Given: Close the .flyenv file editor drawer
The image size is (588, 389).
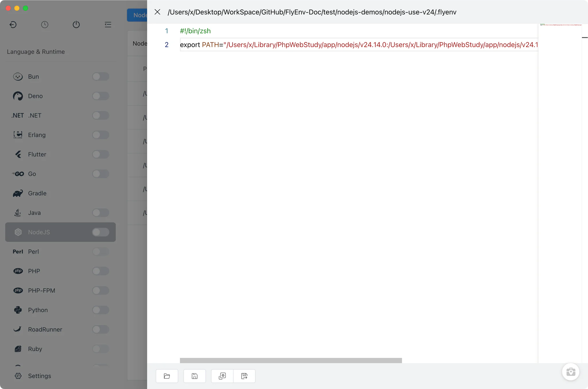Looking at the screenshot, I should (x=157, y=12).
